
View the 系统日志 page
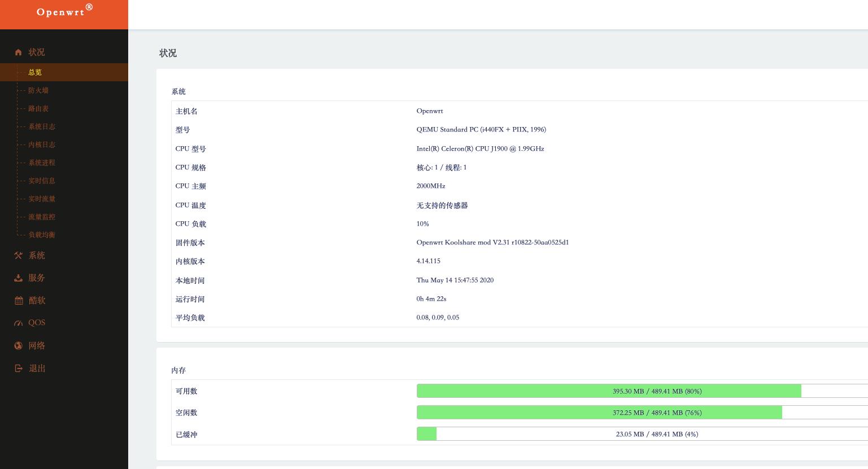tap(42, 126)
